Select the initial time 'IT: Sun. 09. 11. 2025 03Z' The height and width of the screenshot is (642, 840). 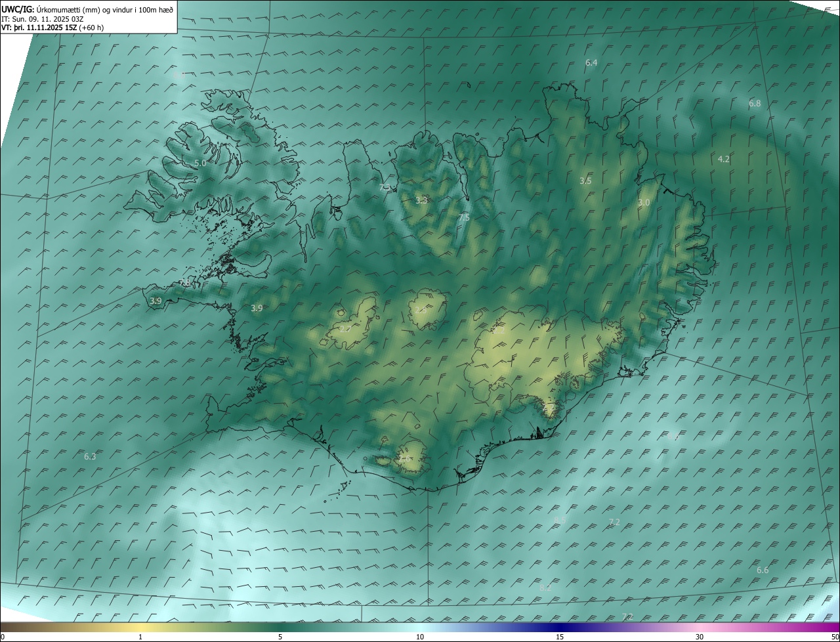[x=42, y=19]
